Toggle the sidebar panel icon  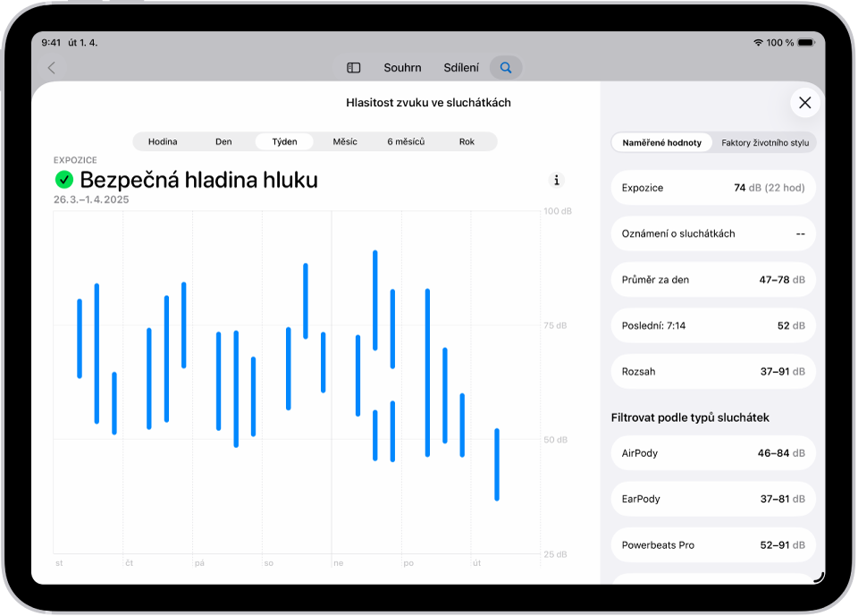(x=354, y=67)
